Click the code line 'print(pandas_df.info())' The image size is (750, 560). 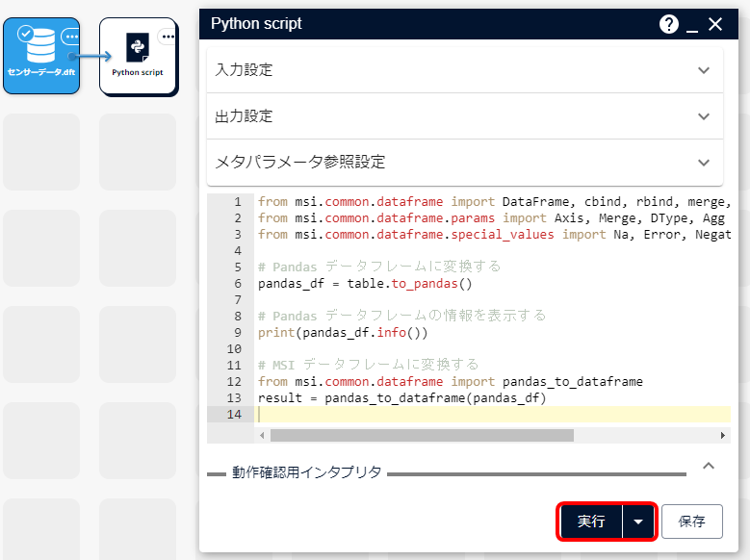click(343, 332)
